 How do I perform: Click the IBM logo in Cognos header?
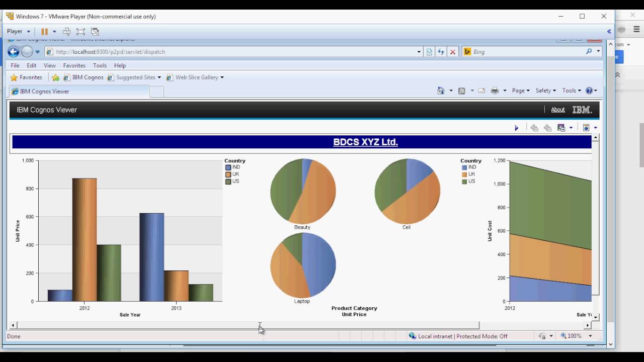[582, 110]
